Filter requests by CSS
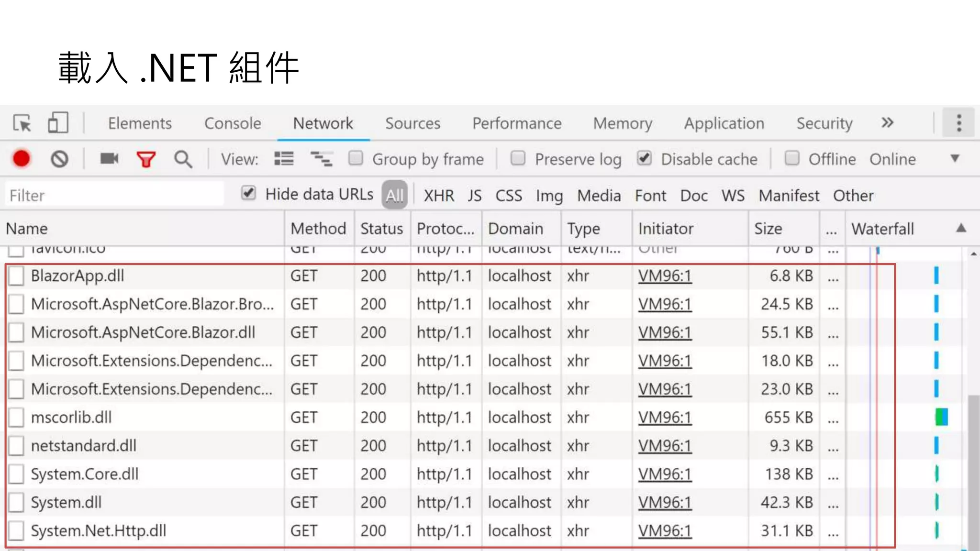 coord(509,196)
